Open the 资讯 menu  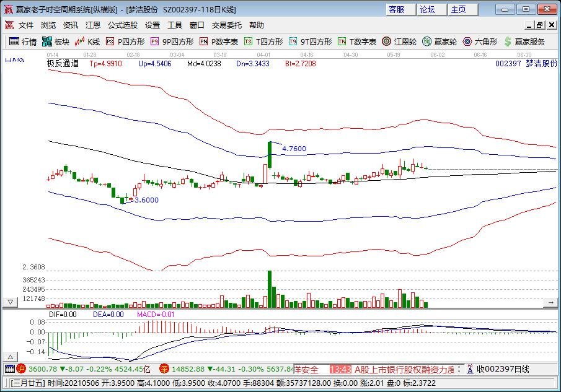click(x=71, y=25)
